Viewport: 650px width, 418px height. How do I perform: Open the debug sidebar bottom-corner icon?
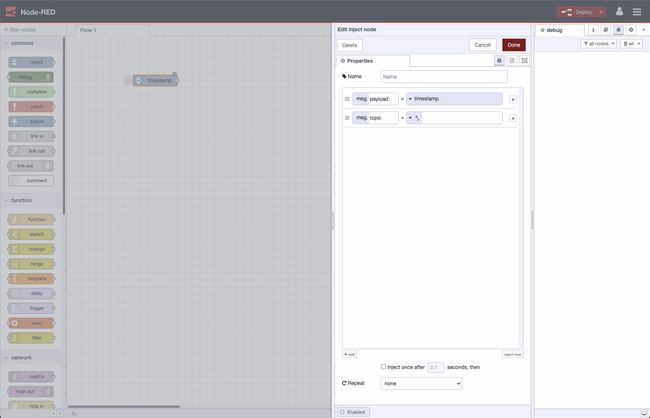(644, 413)
